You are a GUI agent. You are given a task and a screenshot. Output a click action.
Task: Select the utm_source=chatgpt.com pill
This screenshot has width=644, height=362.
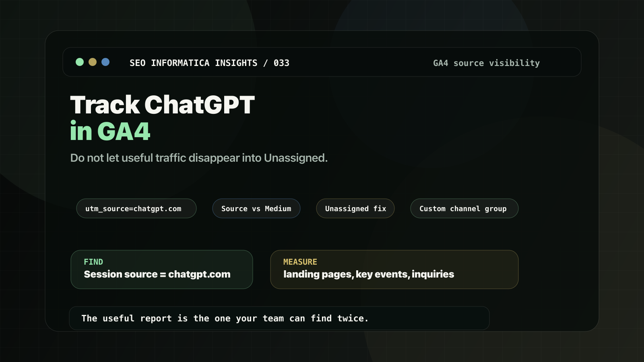[x=136, y=208]
